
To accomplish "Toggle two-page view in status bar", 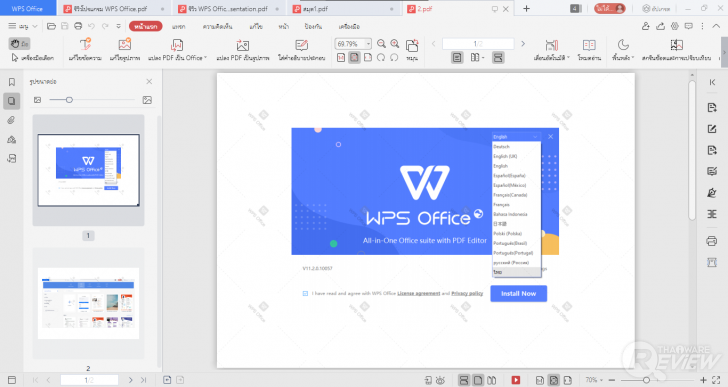I will click(491, 380).
